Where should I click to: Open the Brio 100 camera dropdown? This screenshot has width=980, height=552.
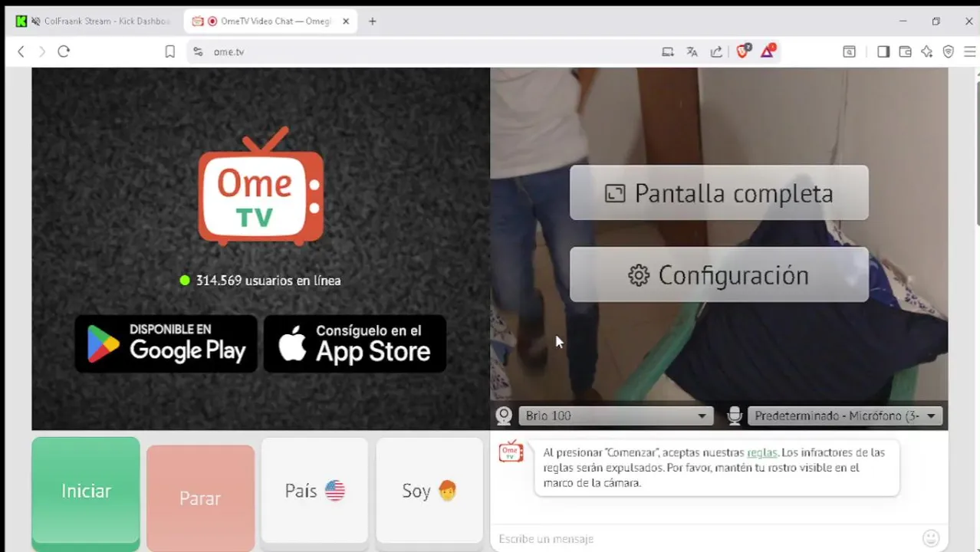point(616,416)
